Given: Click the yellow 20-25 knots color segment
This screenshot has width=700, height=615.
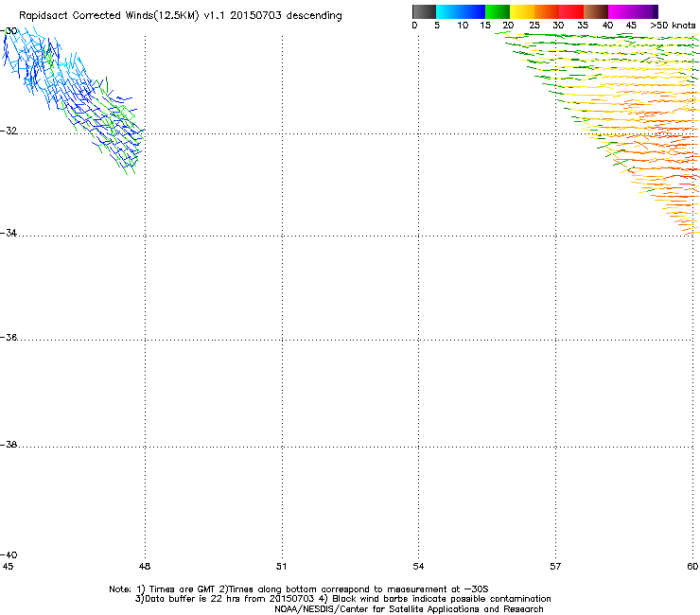Looking at the screenshot, I should 522,11.
